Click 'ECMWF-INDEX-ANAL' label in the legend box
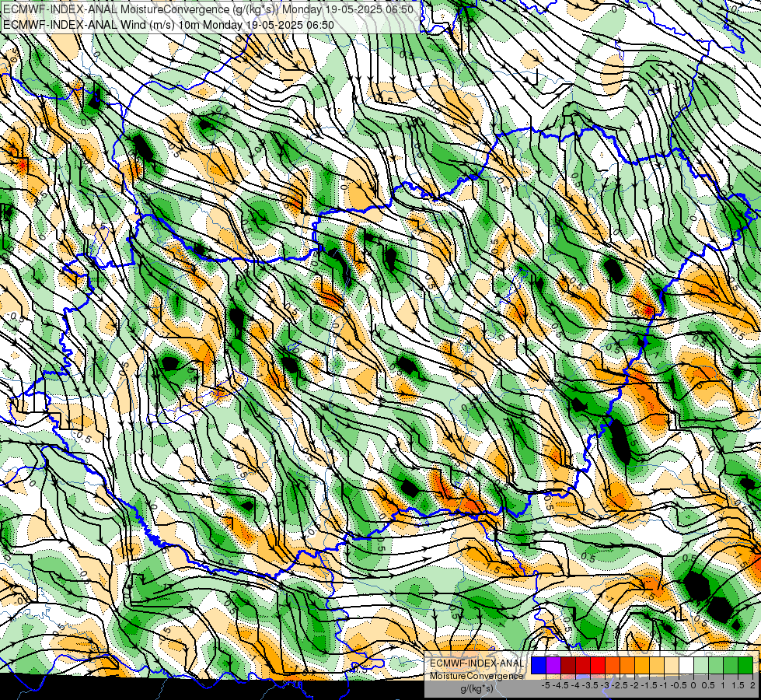761x700 pixels. pos(477,663)
